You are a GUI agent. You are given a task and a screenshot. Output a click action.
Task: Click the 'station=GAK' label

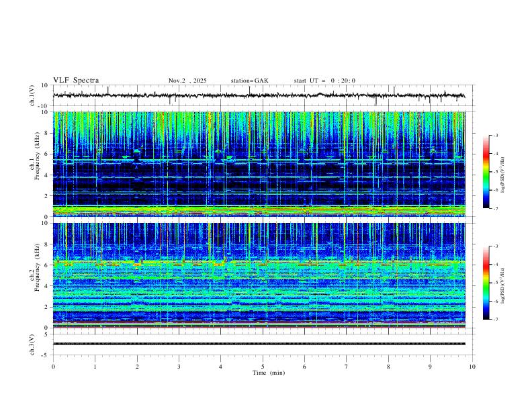(x=250, y=81)
